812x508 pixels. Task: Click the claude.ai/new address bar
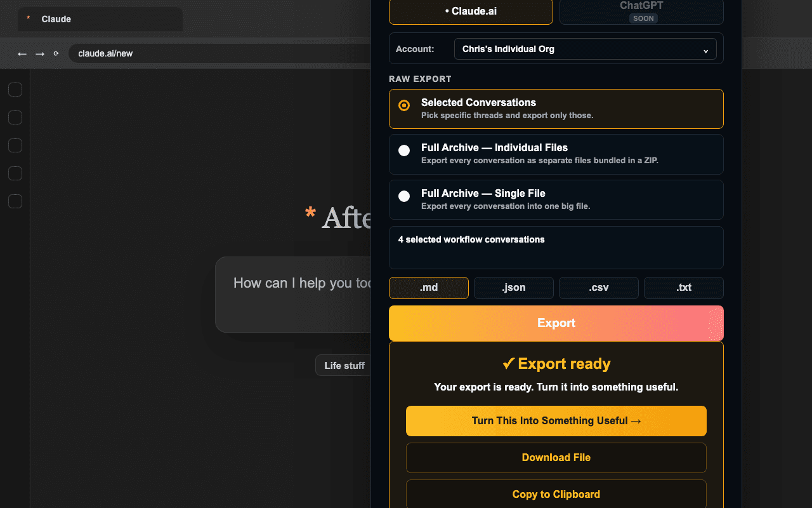pos(219,53)
